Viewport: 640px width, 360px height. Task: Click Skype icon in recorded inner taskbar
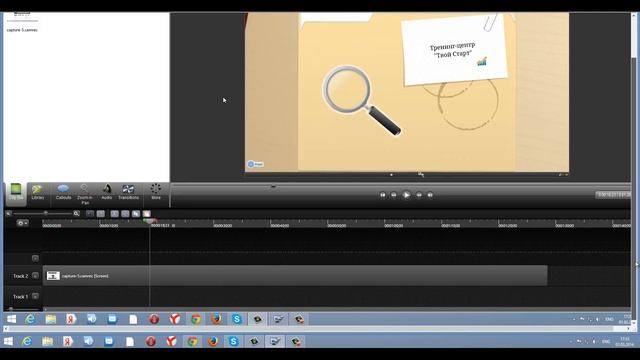point(237,319)
